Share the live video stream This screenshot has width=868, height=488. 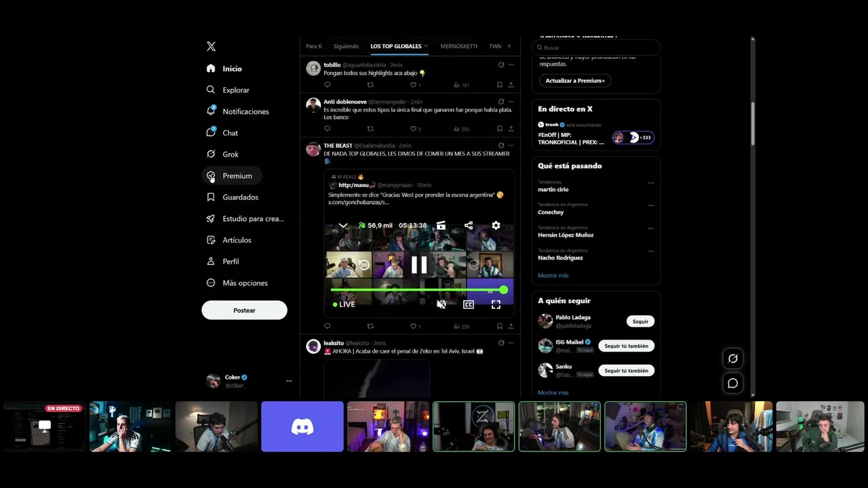(469, 226)
